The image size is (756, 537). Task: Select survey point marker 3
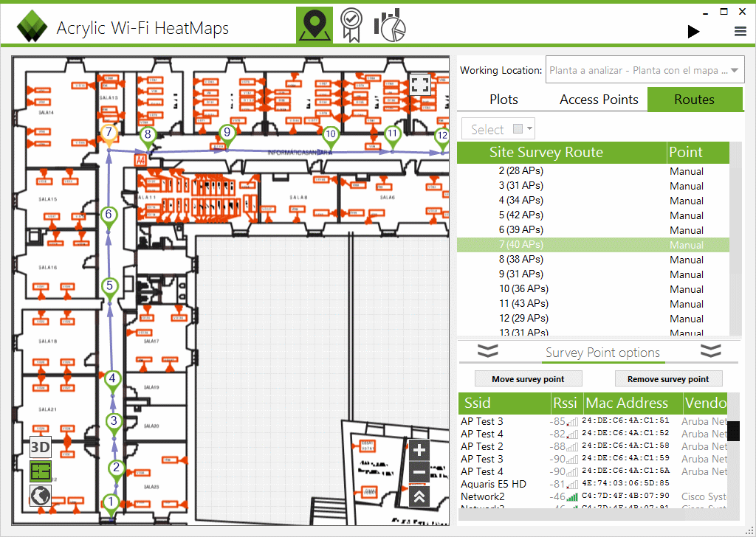(114, 423)
